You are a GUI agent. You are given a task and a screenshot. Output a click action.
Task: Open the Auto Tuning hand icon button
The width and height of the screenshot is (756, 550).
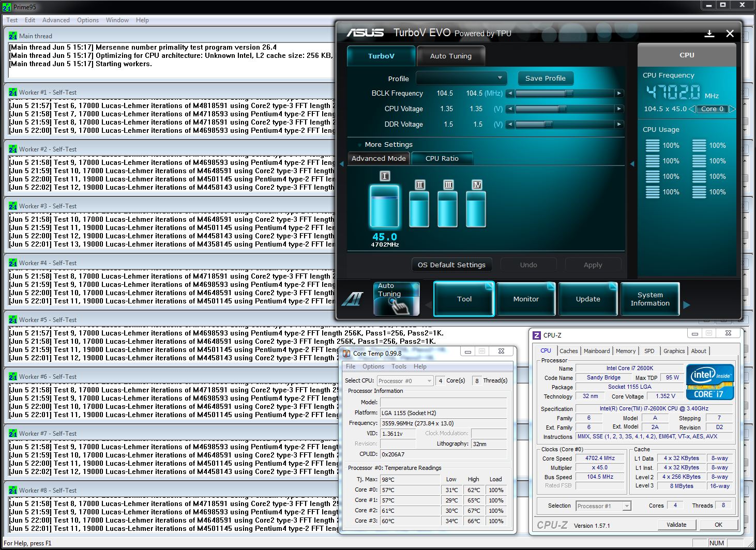(x=397, y=299)
